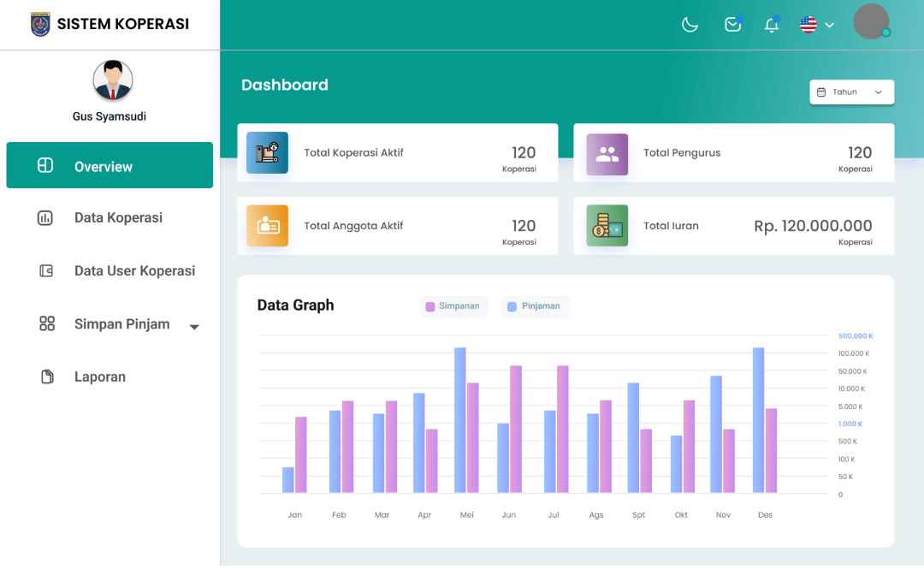Viewport: 924px width, 569px height.
Task: Expand the Tahun filter dropdown
Action: (x=851, y=92)
